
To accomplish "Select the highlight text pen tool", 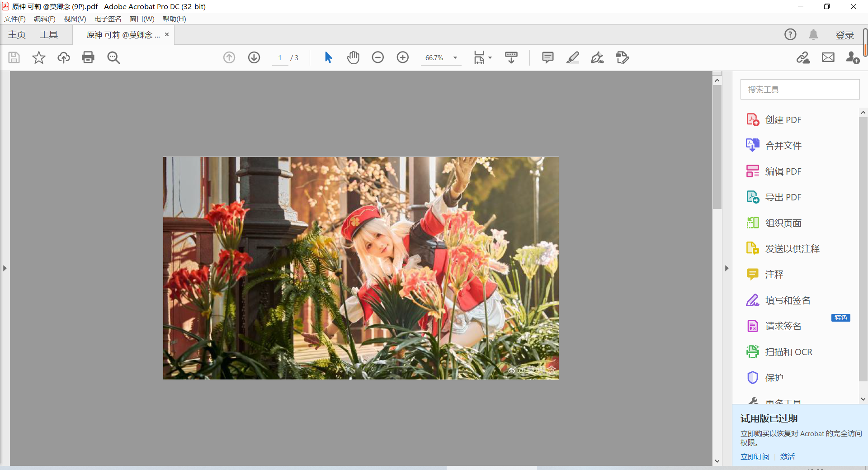I will coord(573,57).
